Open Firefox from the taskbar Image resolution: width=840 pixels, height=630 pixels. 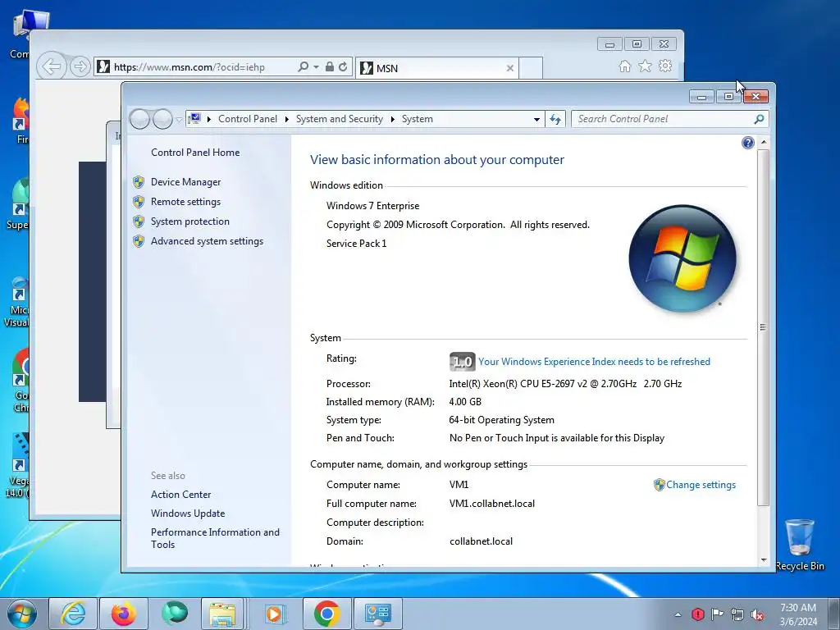tap(124, 614)
